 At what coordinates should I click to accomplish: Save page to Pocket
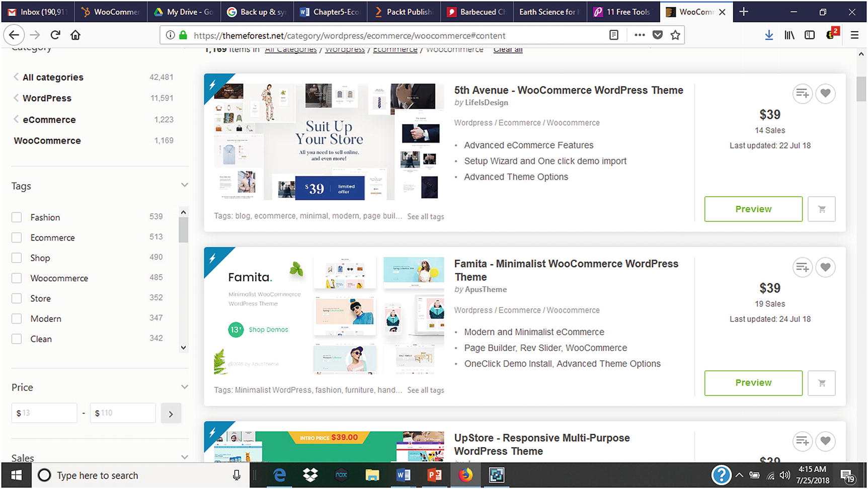click(658, 35)
